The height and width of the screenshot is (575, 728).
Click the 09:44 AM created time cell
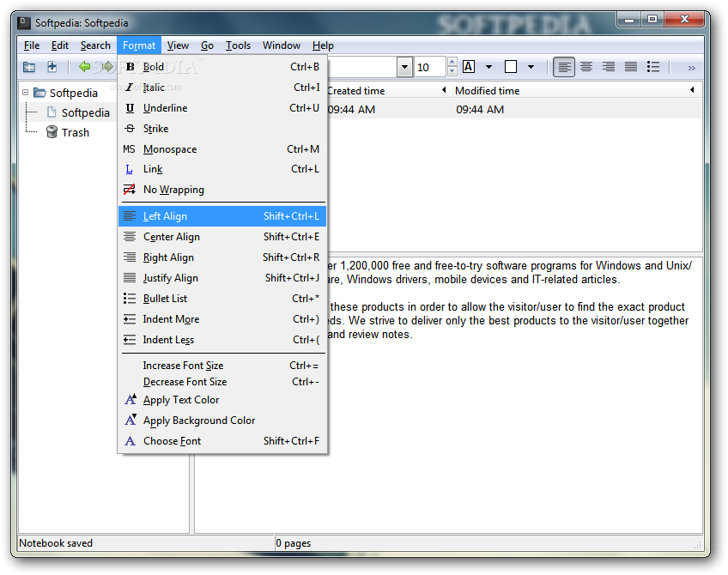(351, 110)
